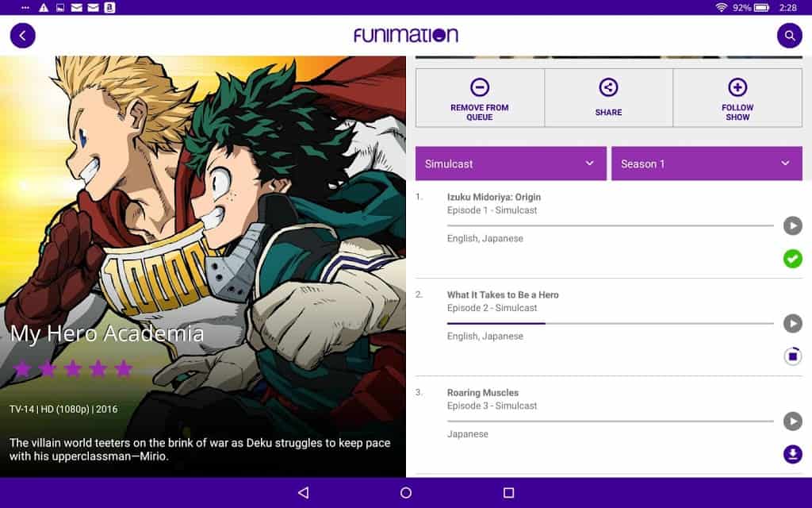The image size is (812, 508).
Task: Tap the first mail notification icon
Action: click(x=77, y=7)
